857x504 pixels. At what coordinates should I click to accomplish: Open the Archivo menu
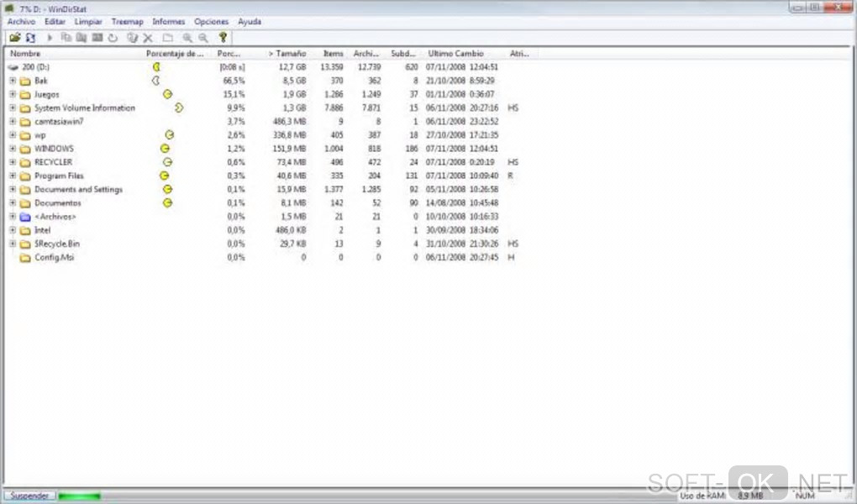[21, 22]
